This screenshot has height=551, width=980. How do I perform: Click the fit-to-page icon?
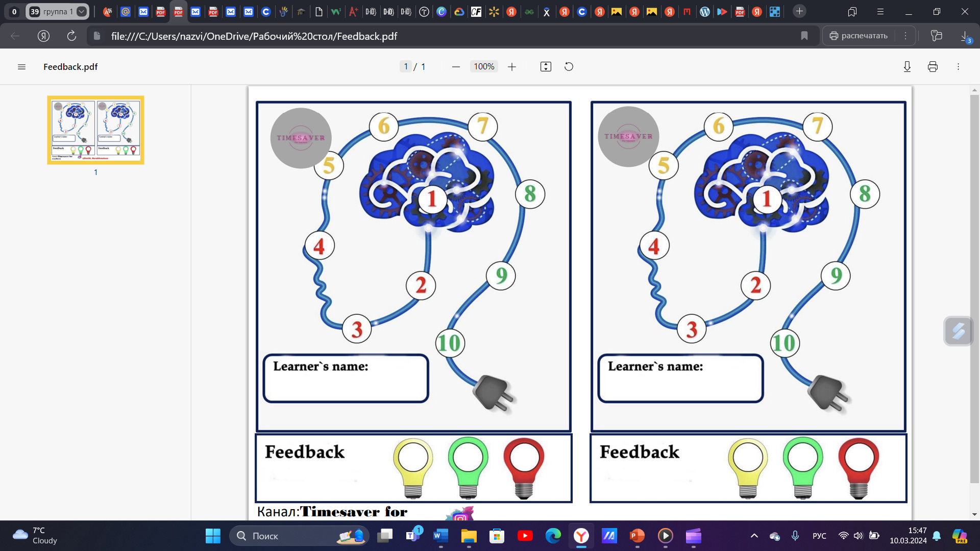click(x=546, y=67)
